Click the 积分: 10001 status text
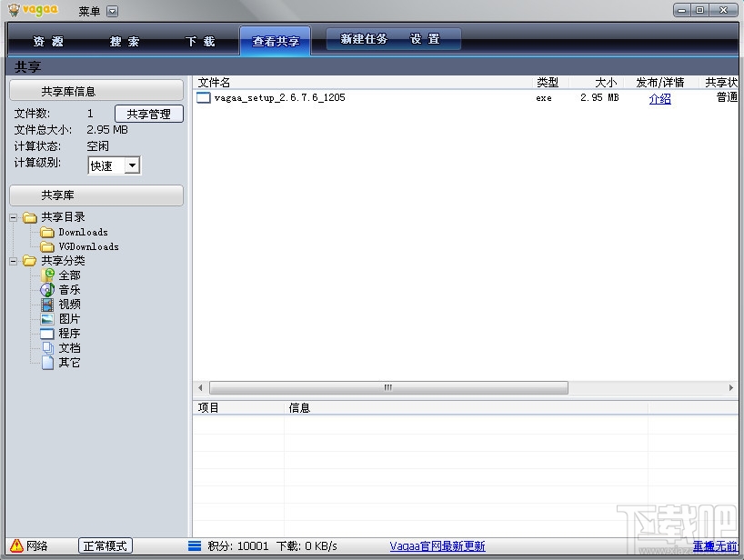The image size is (744, 560). 237,546
